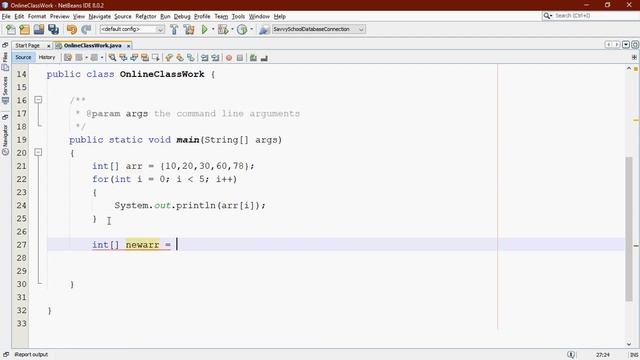
Task: Click the Previous Bookmark icon
Action: pos(169,58)
